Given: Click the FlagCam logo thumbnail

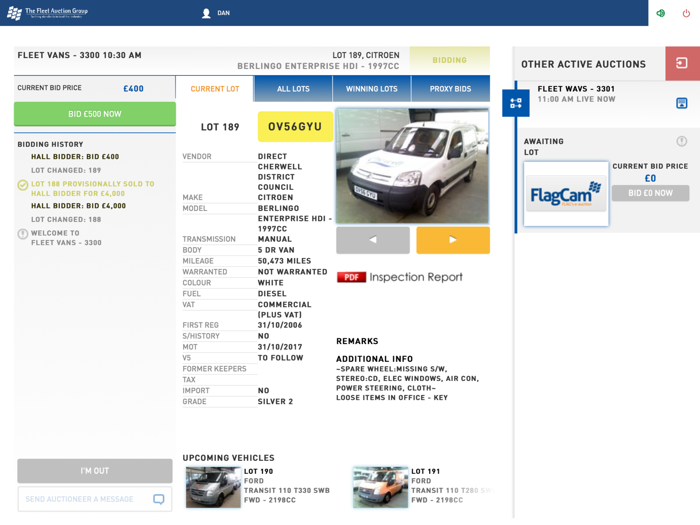Looking at the screenshot, I should (566, 194).
